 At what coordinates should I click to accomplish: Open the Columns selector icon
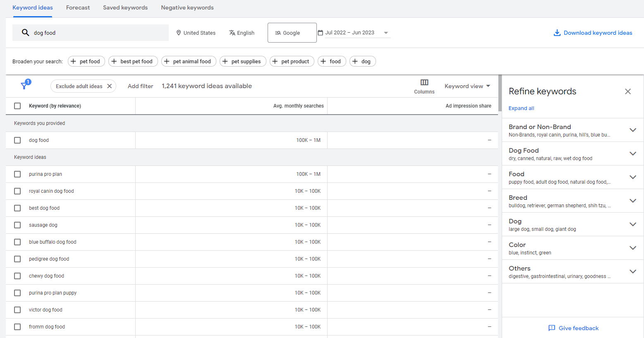[424, 82]
